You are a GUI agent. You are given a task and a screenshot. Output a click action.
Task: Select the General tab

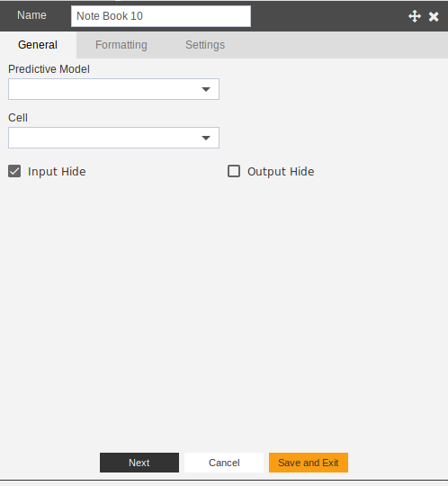(38, 45)
